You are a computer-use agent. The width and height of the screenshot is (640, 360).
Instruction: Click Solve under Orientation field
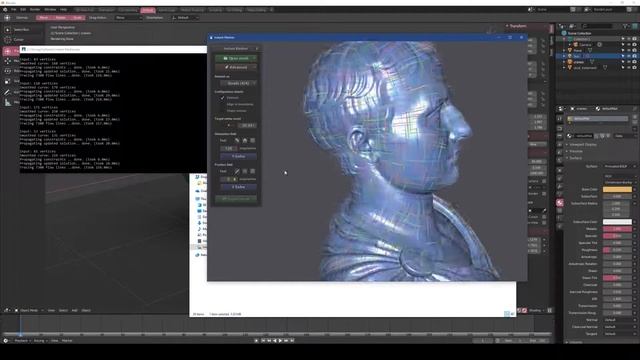238,156
